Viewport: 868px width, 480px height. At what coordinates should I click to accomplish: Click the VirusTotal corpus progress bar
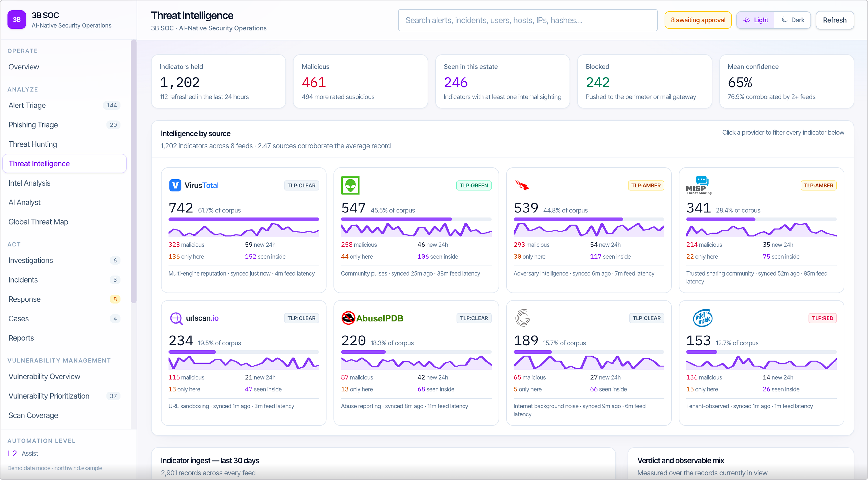click(x=244, y=219)
